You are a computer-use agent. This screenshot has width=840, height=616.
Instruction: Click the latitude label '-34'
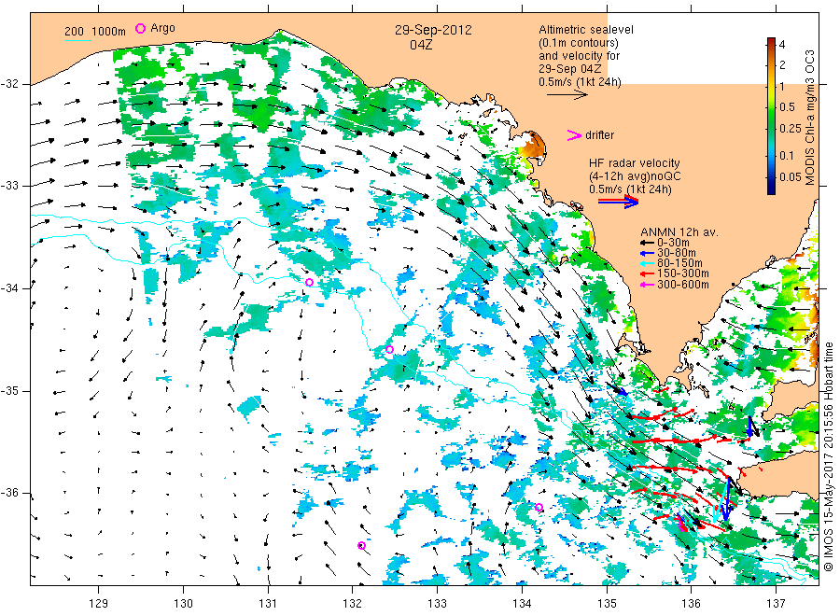coord(10,288)
